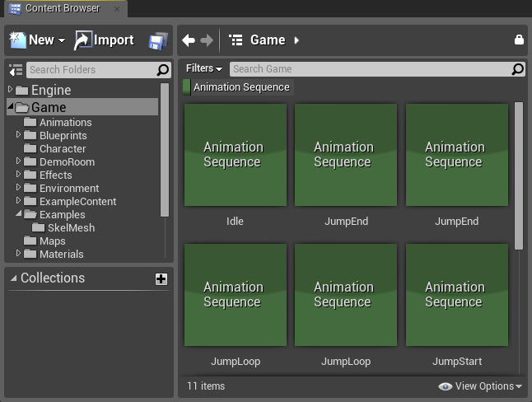Viewport: 532px width, 402px height.
Task: Select the JumpStart animation thumbnail
Action: coord(457,295)
